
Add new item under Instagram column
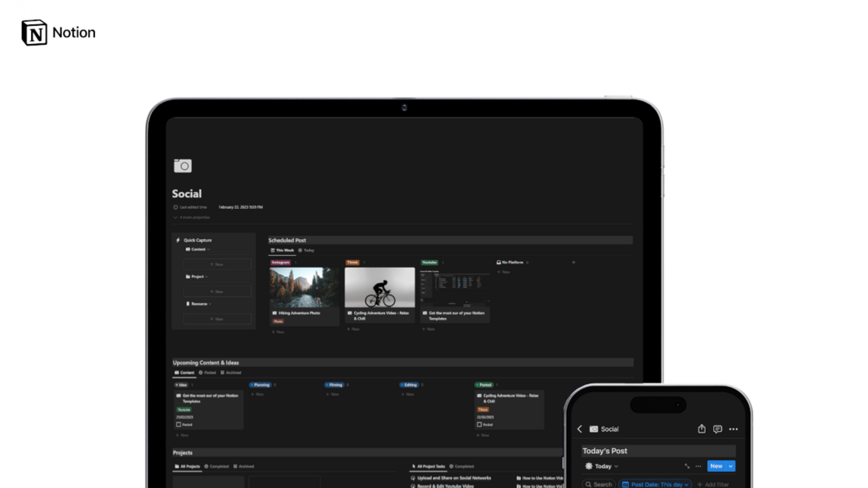[x=278, y=332]
